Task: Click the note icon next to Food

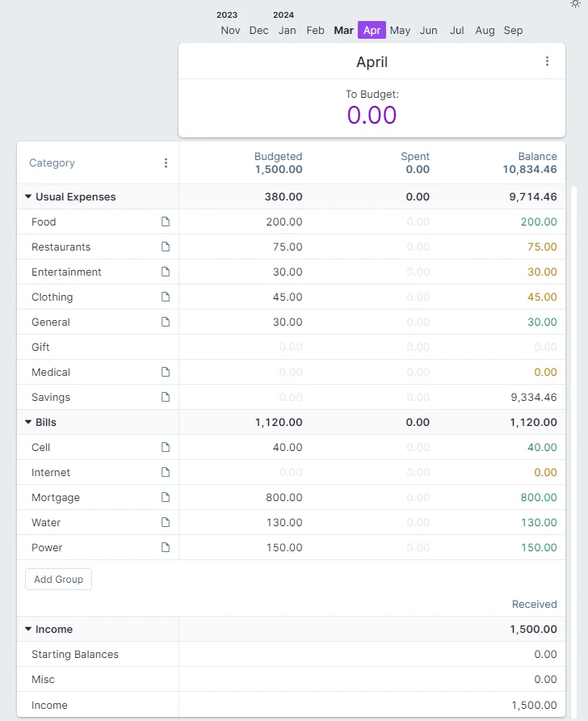Action: (x=166, y=221)
